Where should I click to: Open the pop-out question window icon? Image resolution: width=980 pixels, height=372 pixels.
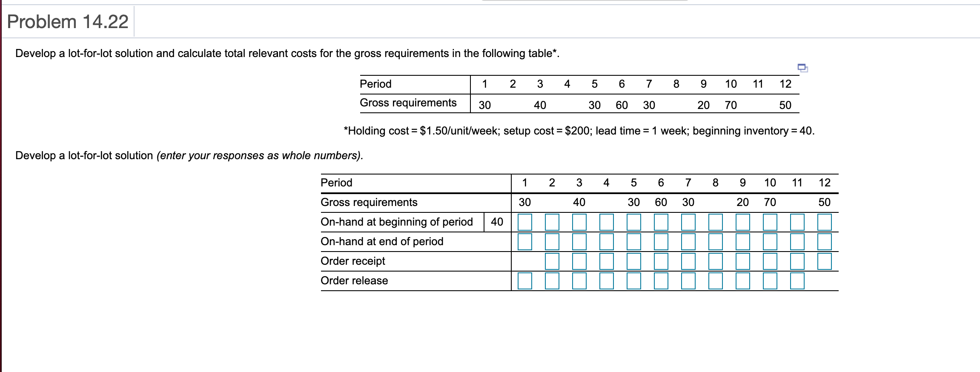[802, 68]
